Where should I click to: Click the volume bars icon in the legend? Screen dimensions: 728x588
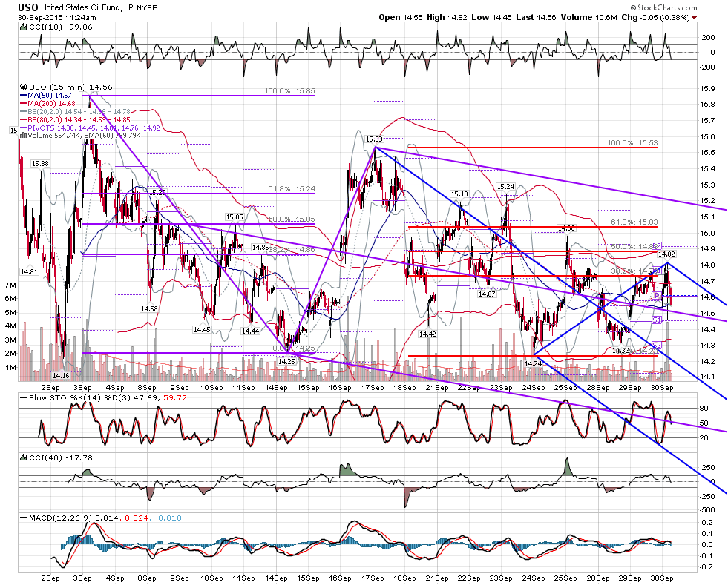(24, 136)
